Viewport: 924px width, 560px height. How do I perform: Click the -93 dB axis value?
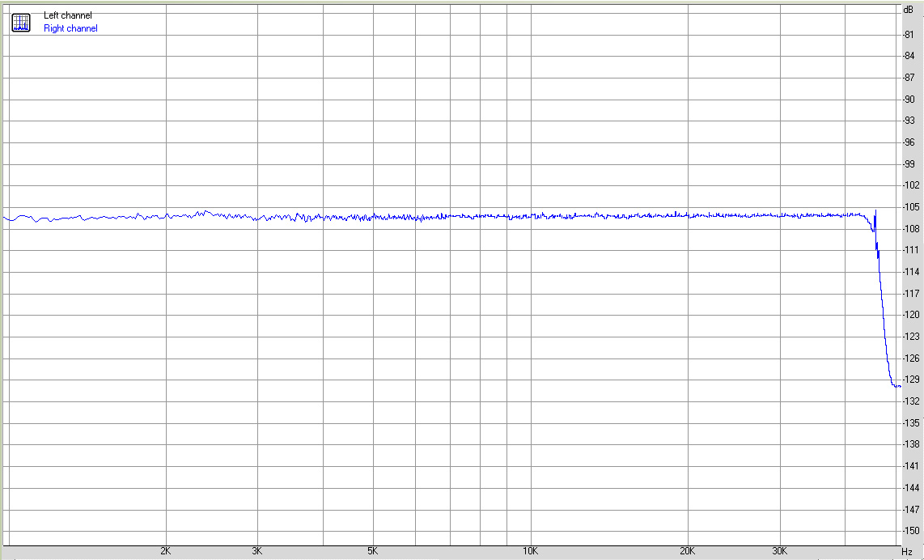pyautogui.click(x=909, y=121)
